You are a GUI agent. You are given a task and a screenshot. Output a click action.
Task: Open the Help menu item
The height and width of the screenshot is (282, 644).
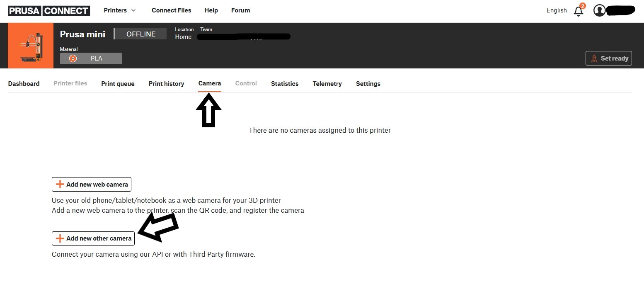211,10
